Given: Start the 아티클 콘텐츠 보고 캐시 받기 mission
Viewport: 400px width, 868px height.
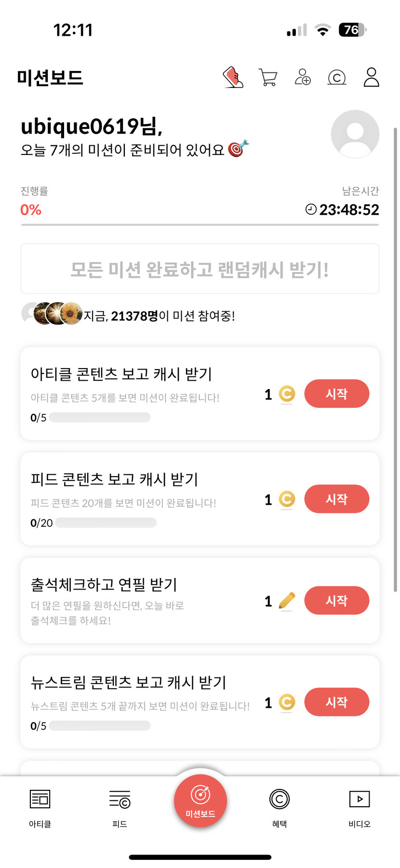Looking at the screenshot, I should (336, 394).
